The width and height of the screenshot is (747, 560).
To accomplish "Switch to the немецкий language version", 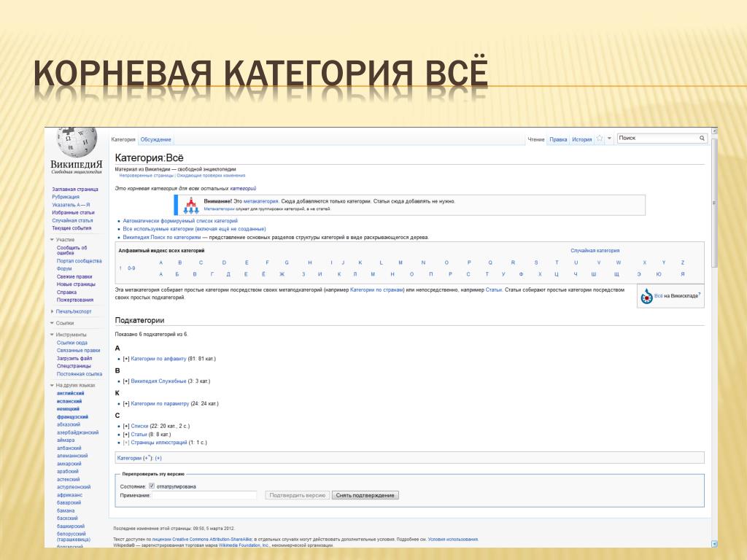I will pos(68,409).
